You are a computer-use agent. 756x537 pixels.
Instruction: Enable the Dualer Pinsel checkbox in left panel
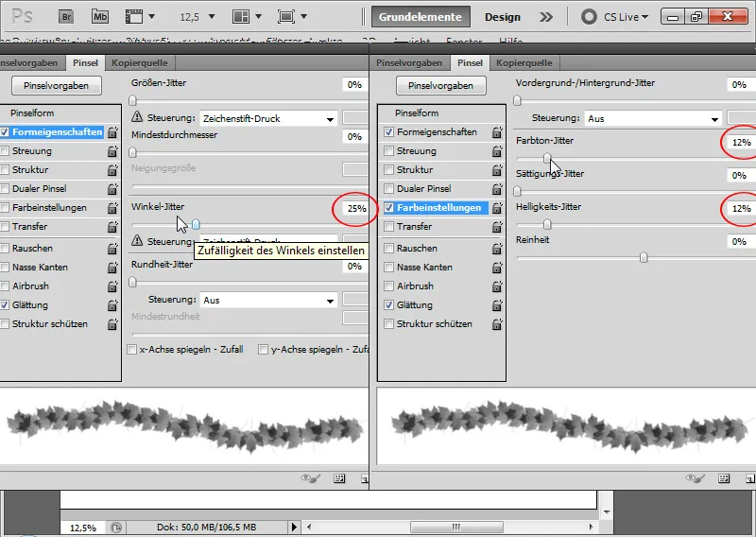pyautogui.click(x=5, y=189)
